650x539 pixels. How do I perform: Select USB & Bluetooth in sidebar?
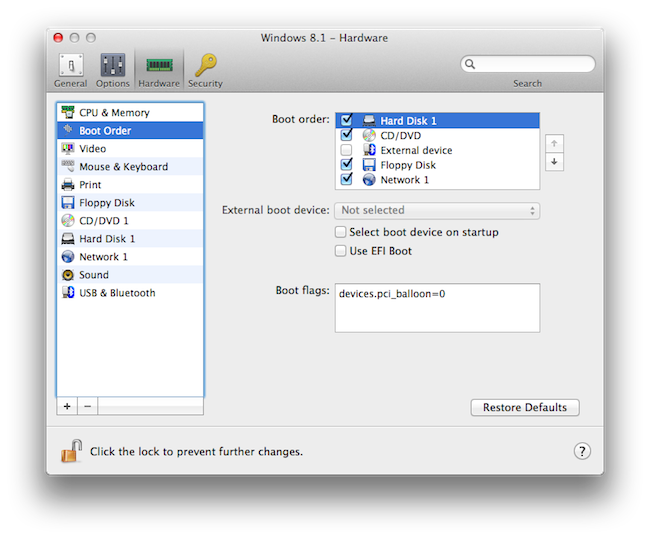point(130,293)
